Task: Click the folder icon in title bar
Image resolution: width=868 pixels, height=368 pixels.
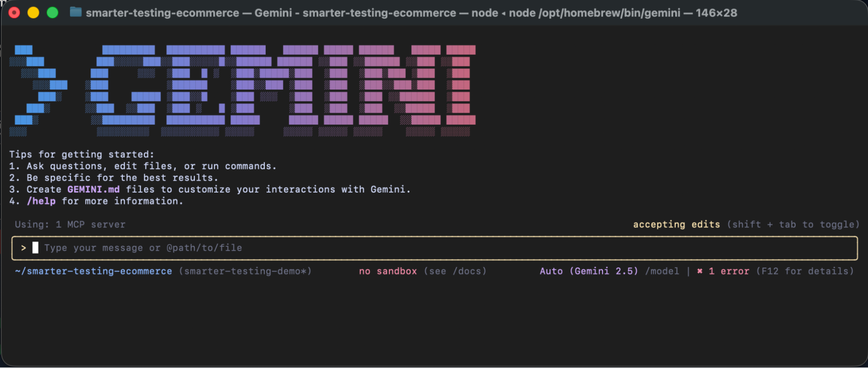Action: coord(76,12)
